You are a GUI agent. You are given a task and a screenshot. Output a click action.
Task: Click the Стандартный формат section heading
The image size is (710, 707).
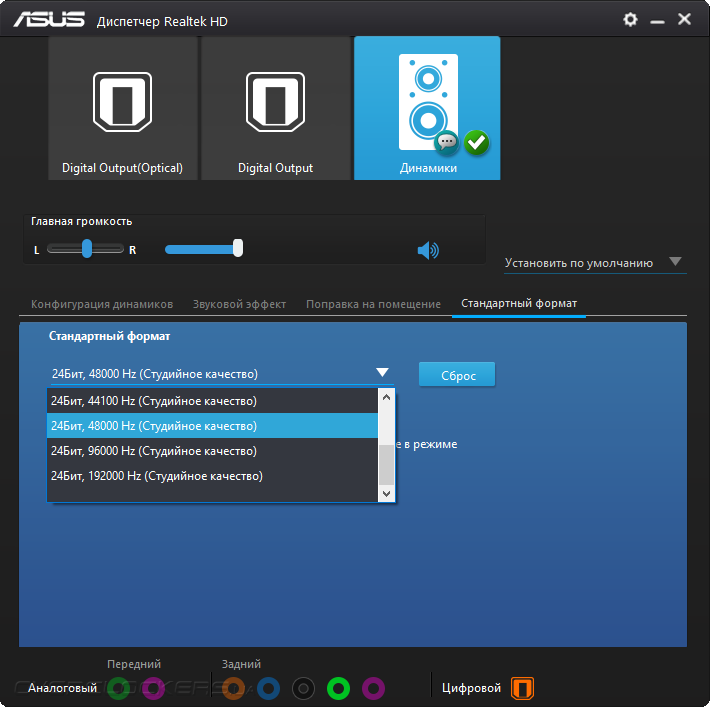(x=110, y=336)
